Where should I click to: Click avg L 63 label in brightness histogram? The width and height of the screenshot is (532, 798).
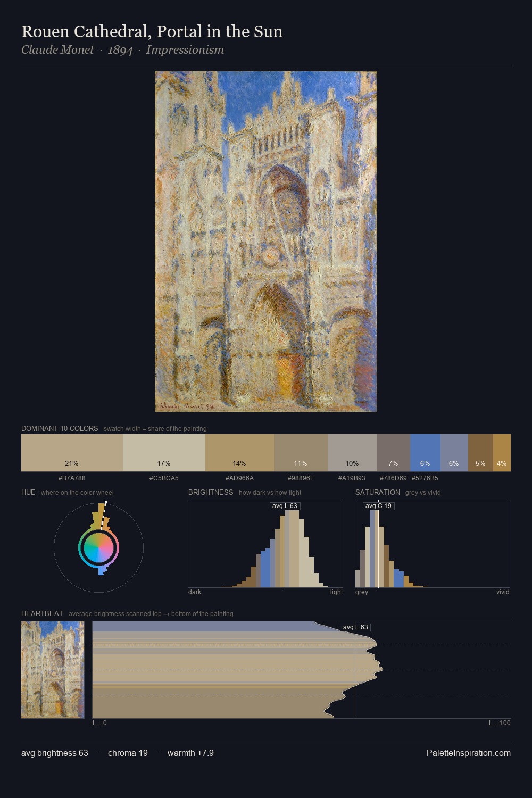[285, 506]
